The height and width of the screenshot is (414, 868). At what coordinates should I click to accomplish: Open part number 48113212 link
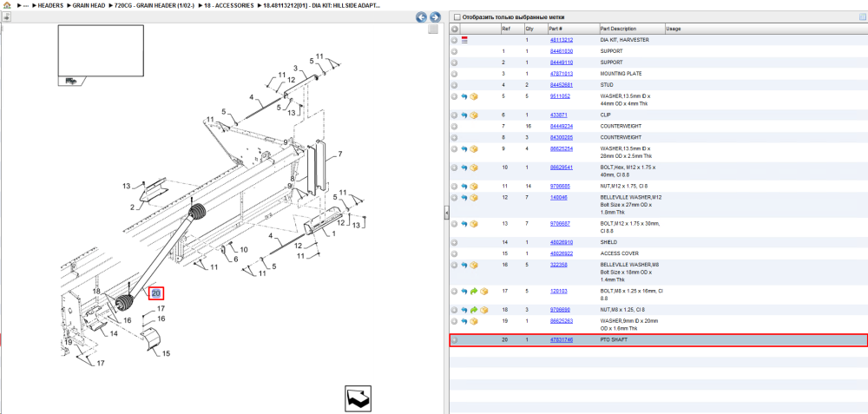[x=561, y=41]
